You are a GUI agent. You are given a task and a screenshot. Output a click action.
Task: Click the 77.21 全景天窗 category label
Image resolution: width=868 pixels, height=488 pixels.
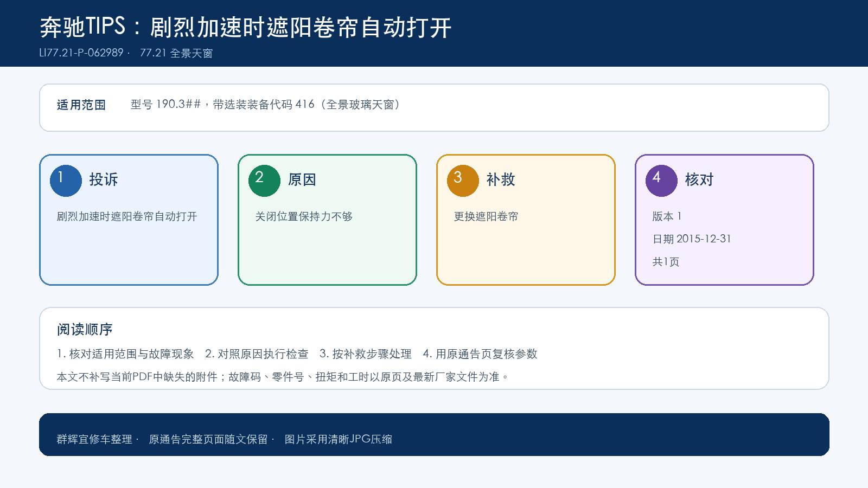pyautogui.click(x=176, y=53)
